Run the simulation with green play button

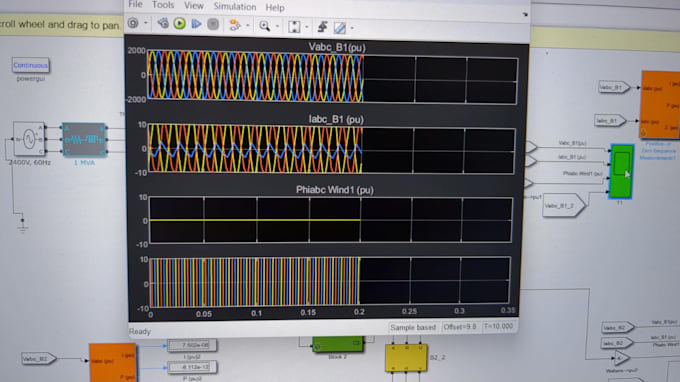(x=180, y=23)
